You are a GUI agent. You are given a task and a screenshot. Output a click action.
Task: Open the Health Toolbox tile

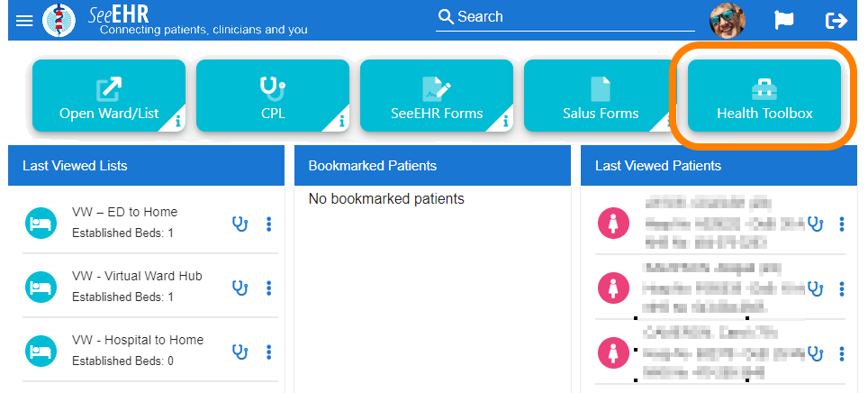click(764, 96)
